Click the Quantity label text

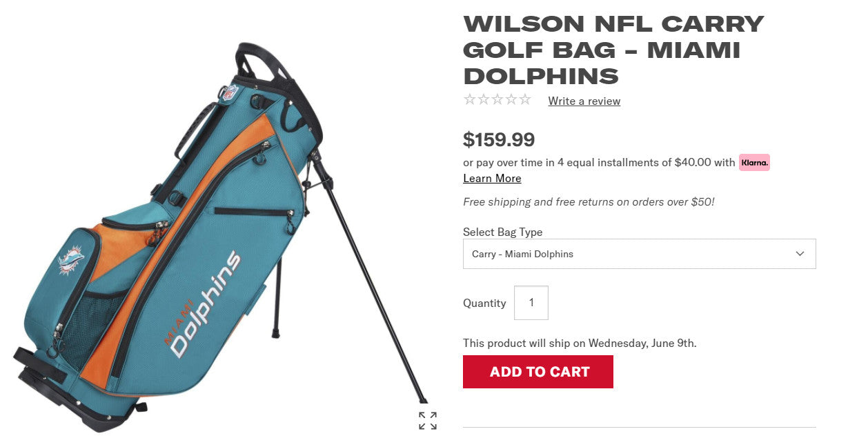coord(484,303)
